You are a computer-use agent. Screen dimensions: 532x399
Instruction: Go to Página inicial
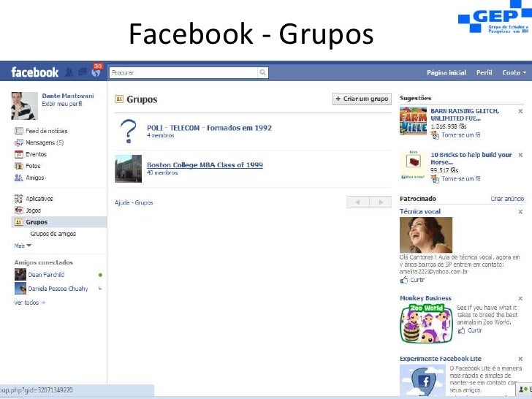click(446, 72)
